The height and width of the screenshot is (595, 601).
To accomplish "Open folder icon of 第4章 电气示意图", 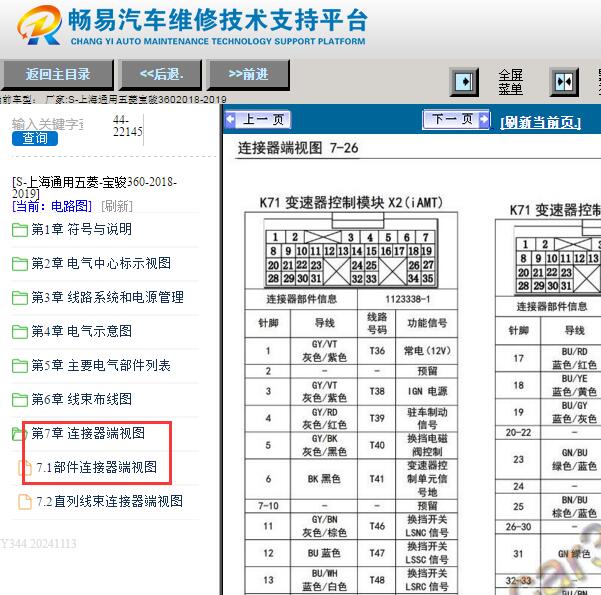I will [x=20, y=332].
